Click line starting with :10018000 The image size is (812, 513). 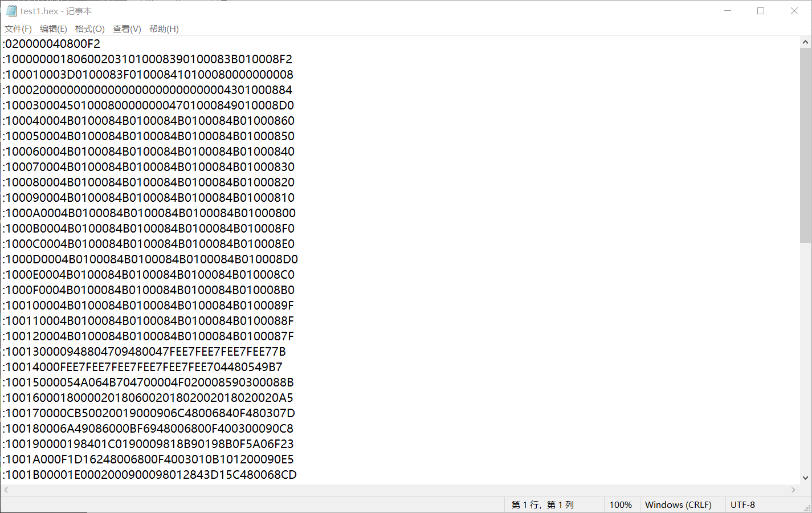pyautogui.click(x=148, y=429)
